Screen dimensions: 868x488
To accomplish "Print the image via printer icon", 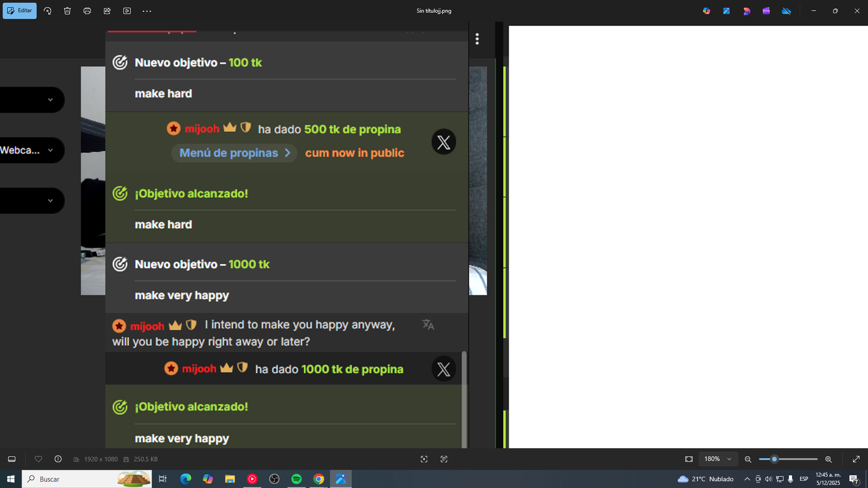I will 87,11.
